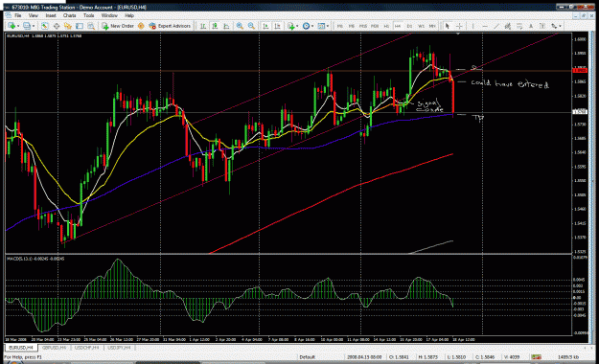Viewport: 599px width, 364px height.
Task: Switch to line chart display
Action: pos(226,26)
